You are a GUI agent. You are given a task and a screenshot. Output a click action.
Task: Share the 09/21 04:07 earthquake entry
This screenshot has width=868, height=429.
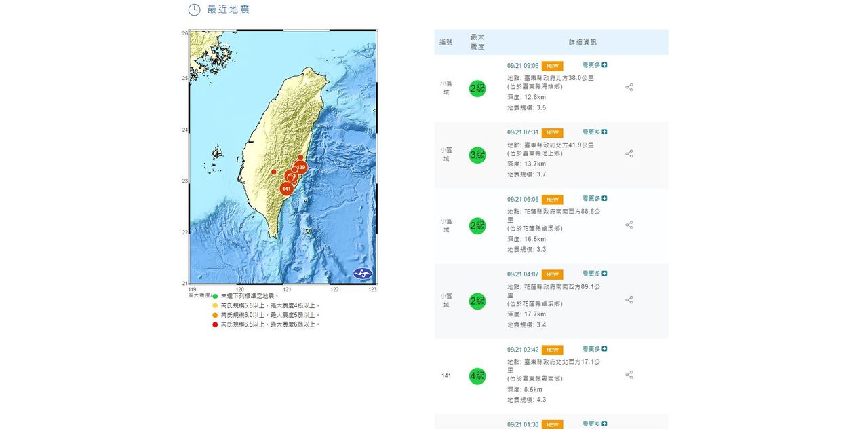click(629, 299)
